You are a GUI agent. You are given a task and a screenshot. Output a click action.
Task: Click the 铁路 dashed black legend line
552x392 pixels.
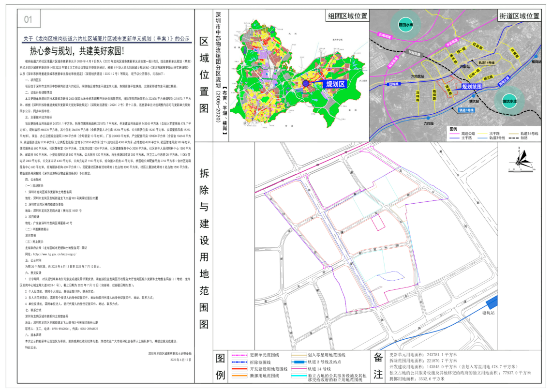[x=513, y=138]
